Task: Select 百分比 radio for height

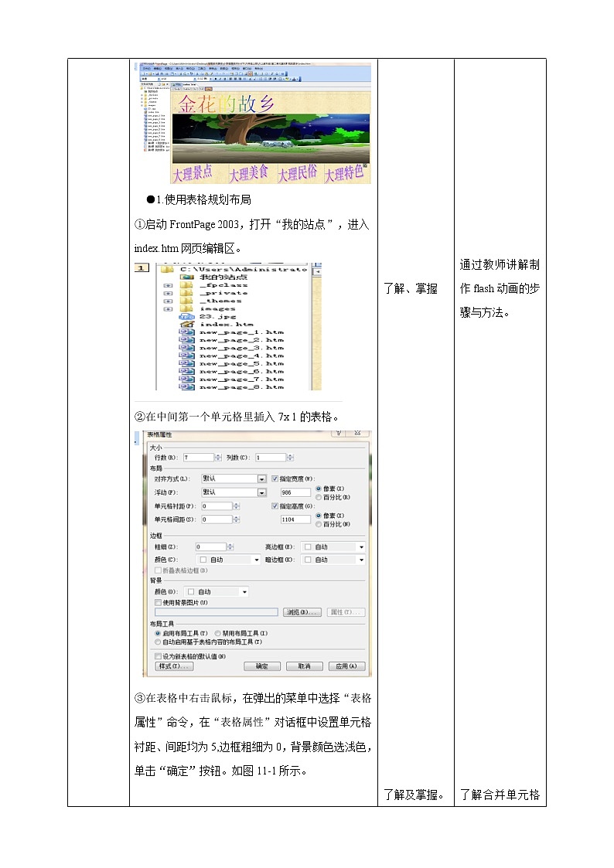Action: (319, 524)
